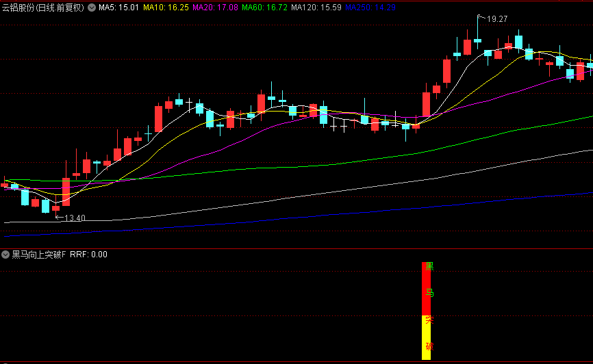Open the dropdown beside 云铝股份 chart title
593x364 pixels.
tap(92, 8)
